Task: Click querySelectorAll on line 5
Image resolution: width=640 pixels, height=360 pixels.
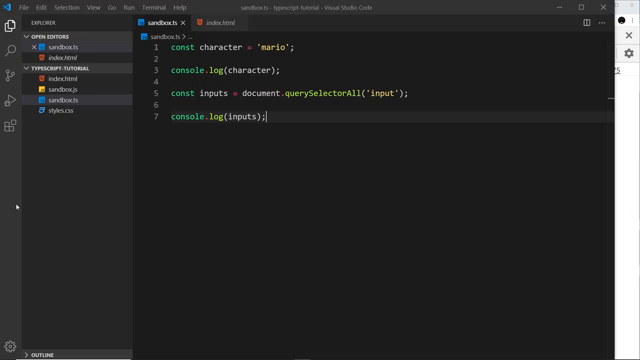Action: (x=323, y=93)
